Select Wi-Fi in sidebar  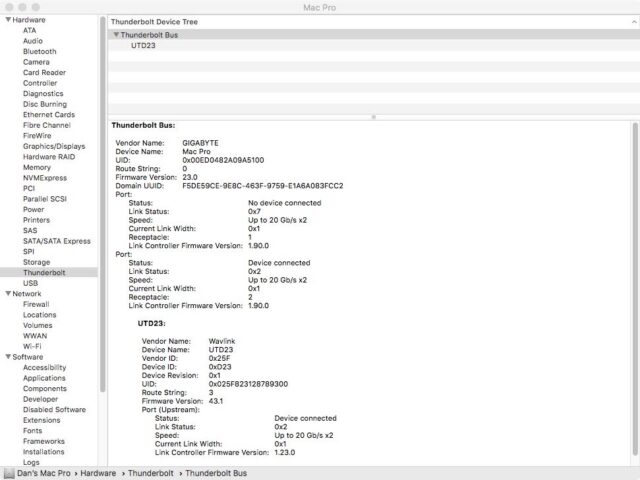[32, 347]
